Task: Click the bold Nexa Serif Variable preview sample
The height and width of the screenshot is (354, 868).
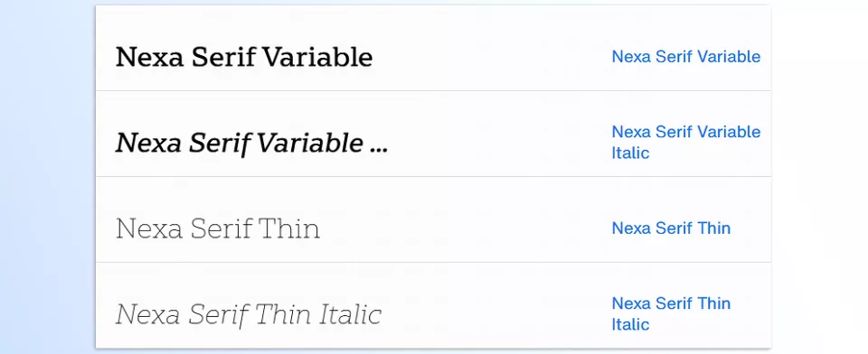Action: [244, 56]
